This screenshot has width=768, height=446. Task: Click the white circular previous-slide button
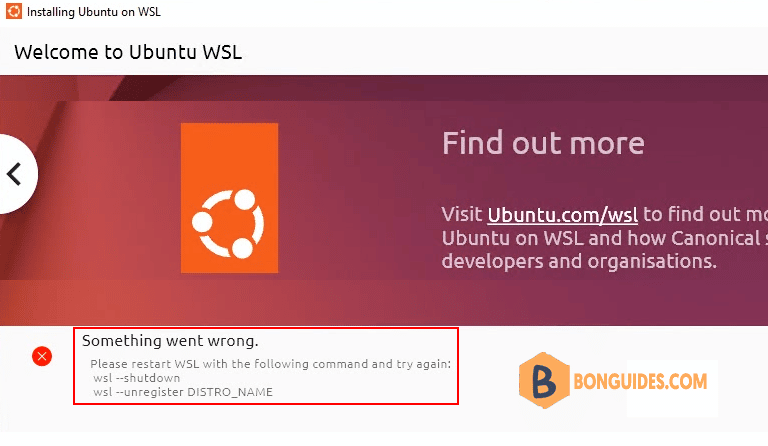click(x=18, y=174)
